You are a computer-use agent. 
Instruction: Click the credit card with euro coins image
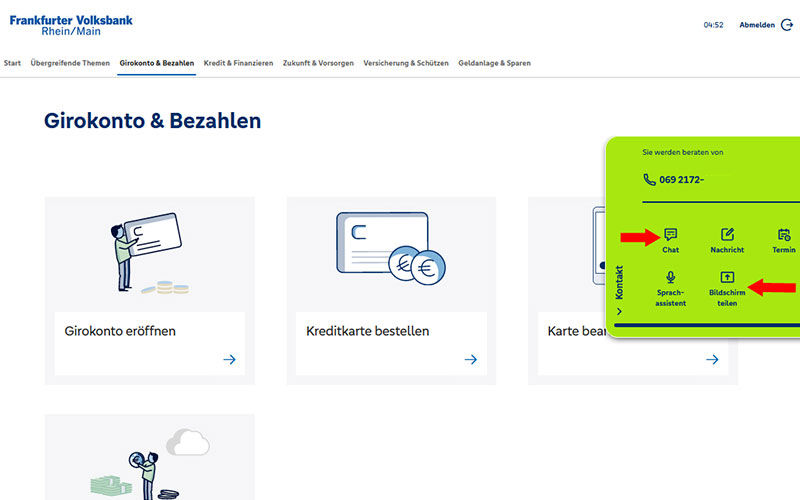(391, 248)
